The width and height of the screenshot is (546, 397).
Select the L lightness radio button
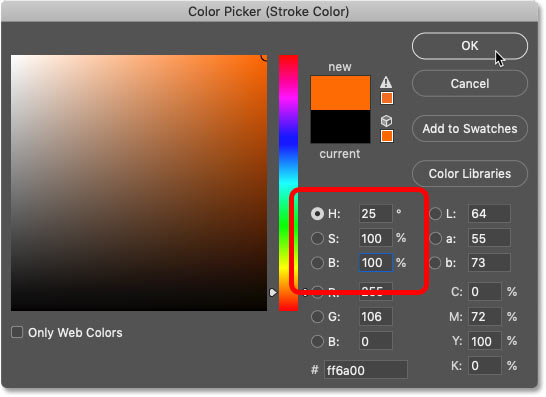[x=435, y=213]
